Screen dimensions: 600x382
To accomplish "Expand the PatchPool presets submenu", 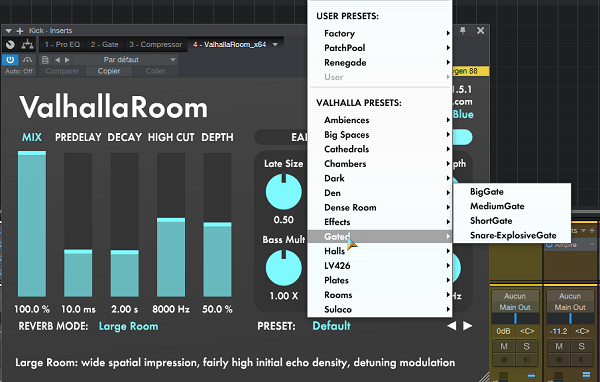I will tap(380, 48).
